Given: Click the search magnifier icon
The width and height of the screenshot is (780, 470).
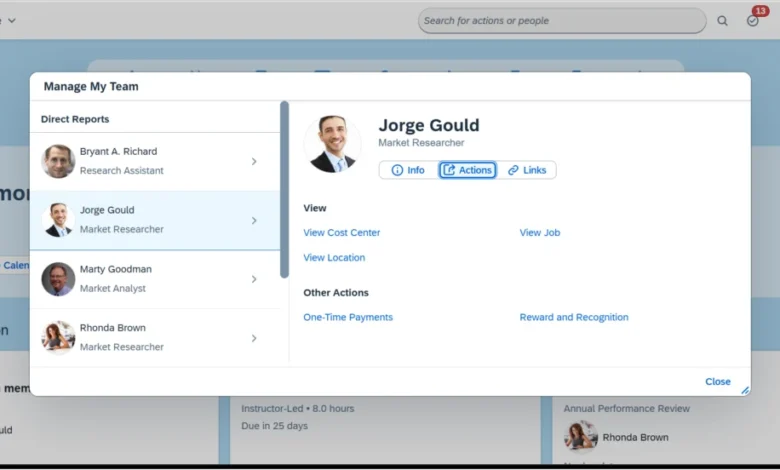Looking at the screenshot, I should (x=722, y=21).
